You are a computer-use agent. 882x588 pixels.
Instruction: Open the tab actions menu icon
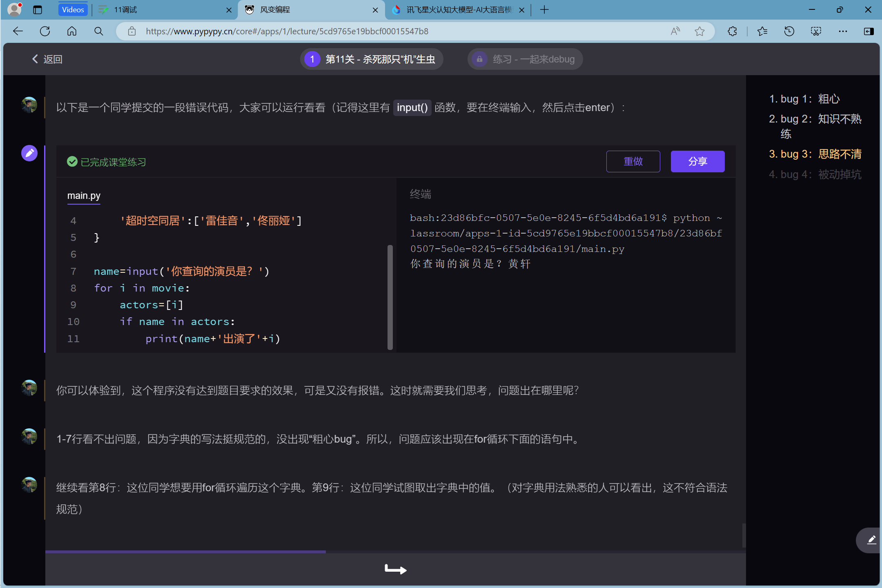coord(38,10)
